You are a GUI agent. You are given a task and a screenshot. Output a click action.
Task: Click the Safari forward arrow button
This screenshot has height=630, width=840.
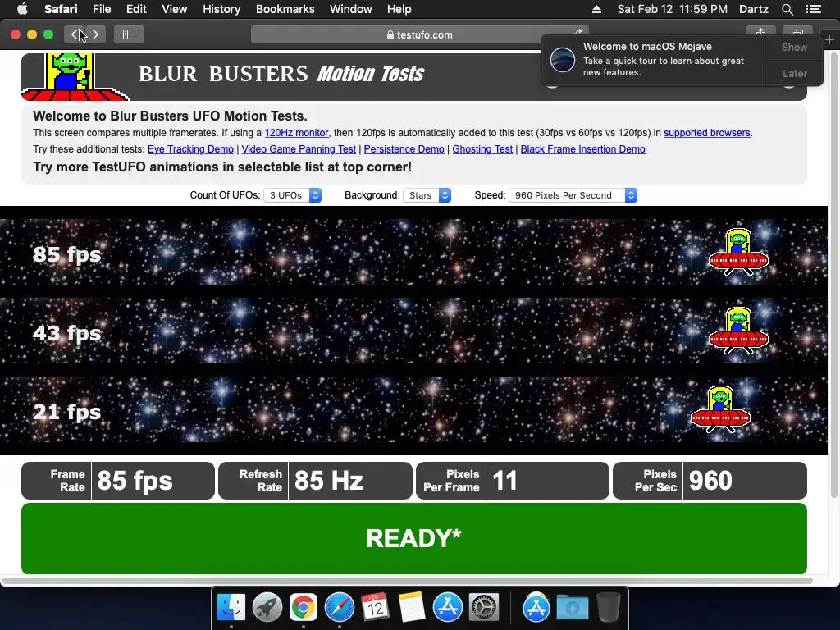(95, 34)
